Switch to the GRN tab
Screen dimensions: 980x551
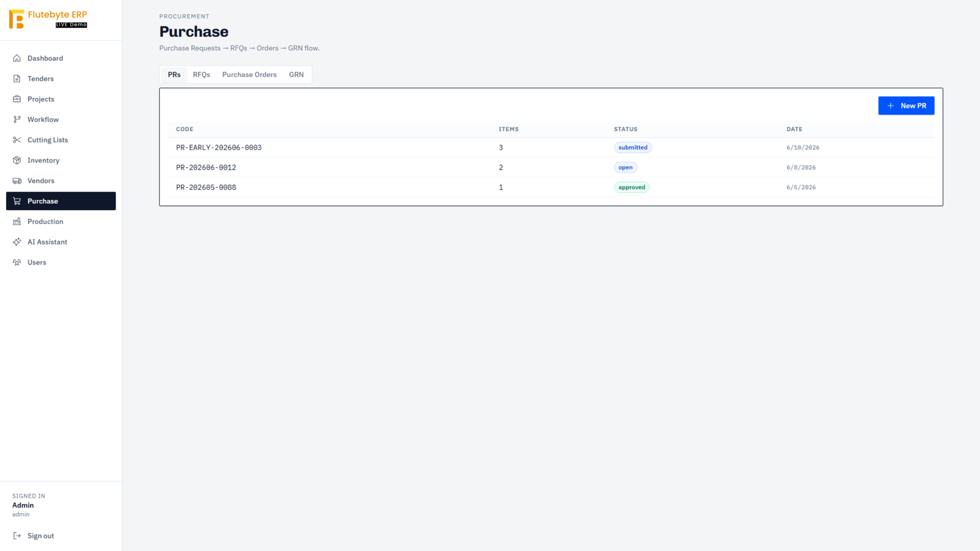[296, 75]
